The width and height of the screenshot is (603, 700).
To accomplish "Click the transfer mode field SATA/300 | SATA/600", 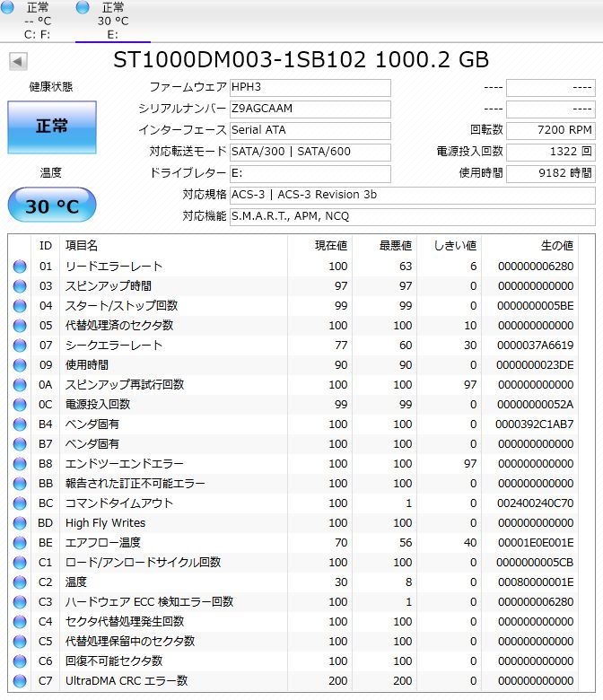I will (x=310, y=152).
